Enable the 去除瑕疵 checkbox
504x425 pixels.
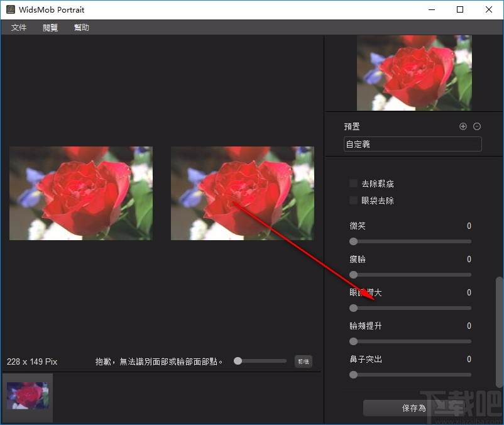353,184
